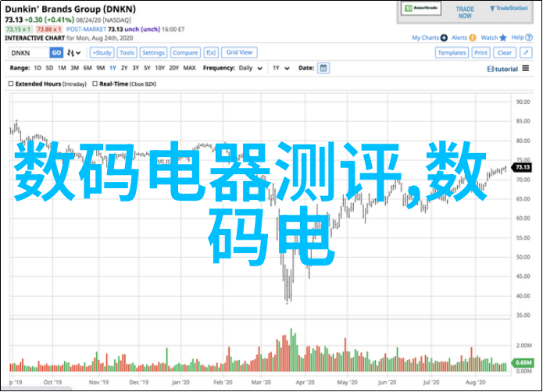Click the Jan '20 date axis label
The height and width of the screenshot is (392, 543).
pyautogui.click(x=180, y=383)
